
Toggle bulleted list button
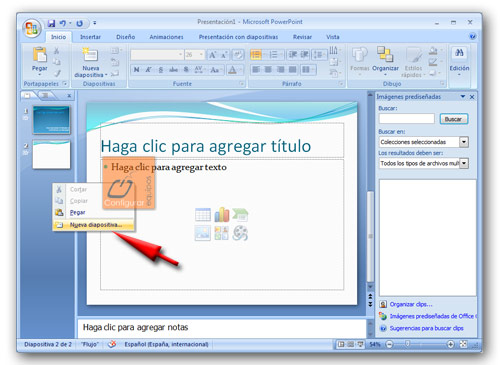coord(256,55)
